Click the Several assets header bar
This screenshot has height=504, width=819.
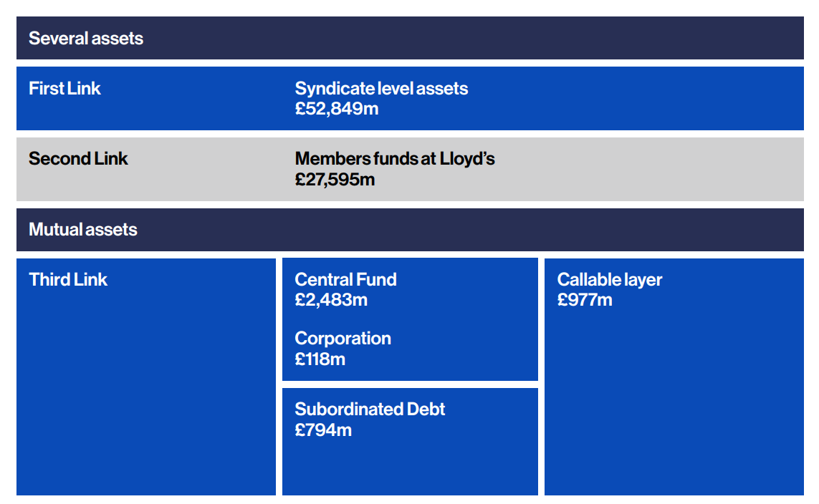[410, 38]
